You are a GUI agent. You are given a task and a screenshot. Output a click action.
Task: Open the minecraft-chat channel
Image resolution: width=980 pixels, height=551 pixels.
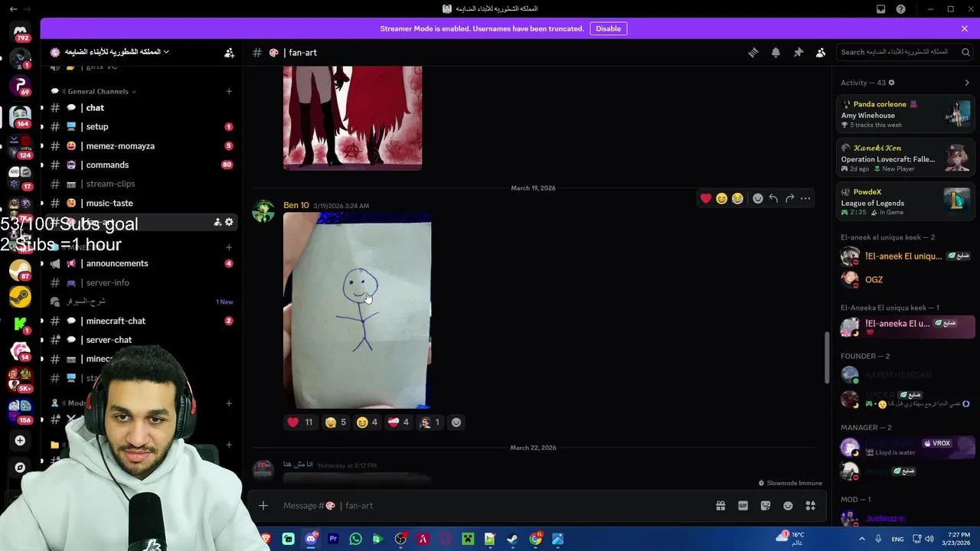142,321
